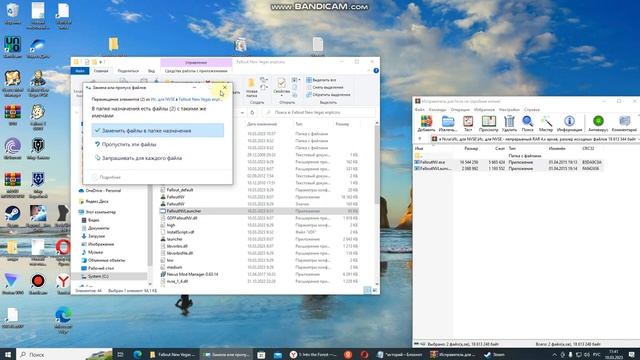Viewport: 640px width, 360px height.
Task: Click "Выделить все" in Explorer ribbon
Action: [x=321, y=80]
